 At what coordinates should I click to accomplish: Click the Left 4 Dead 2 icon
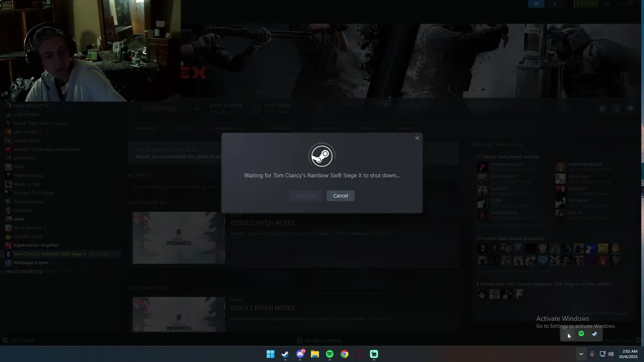(9, 132)
